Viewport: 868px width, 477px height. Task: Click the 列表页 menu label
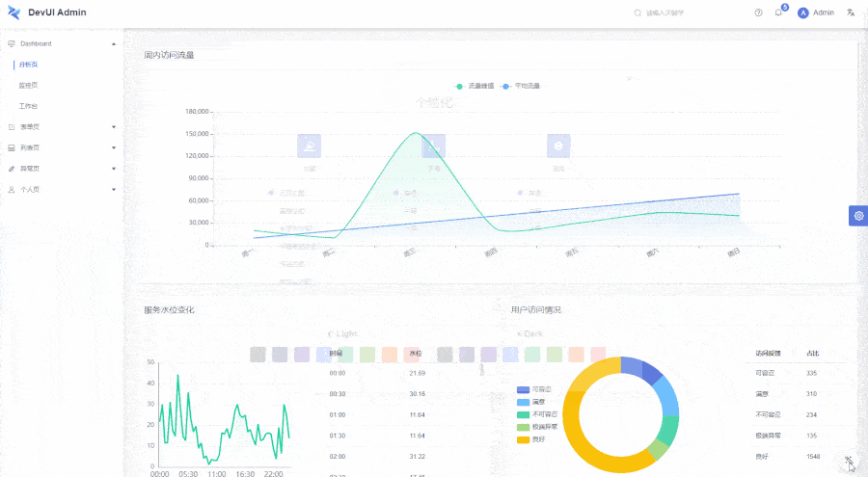click(30, 147)
